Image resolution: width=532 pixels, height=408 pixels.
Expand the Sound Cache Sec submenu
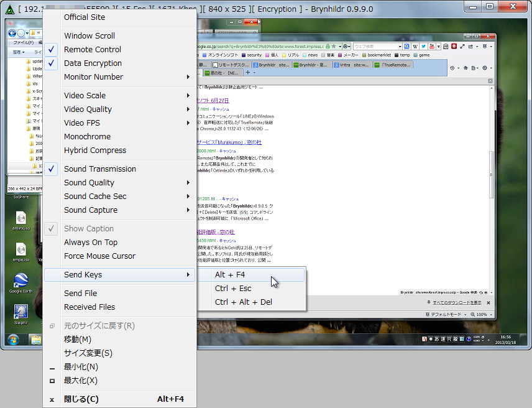[119, 196]
